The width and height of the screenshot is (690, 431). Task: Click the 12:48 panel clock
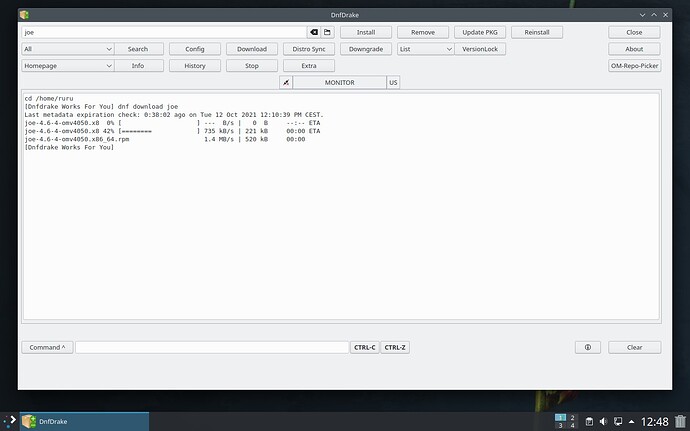(654, 422)
